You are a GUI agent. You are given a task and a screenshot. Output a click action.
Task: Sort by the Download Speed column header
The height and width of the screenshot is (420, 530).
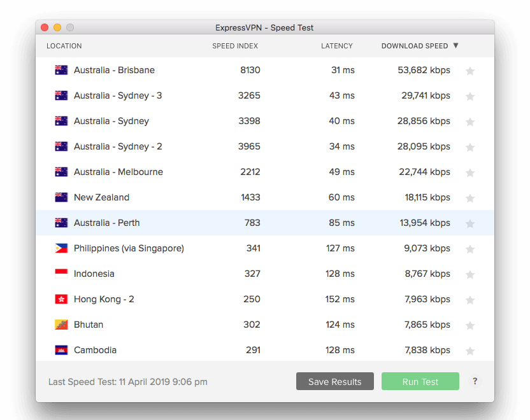pyautogui.click(x=415, y=46)
